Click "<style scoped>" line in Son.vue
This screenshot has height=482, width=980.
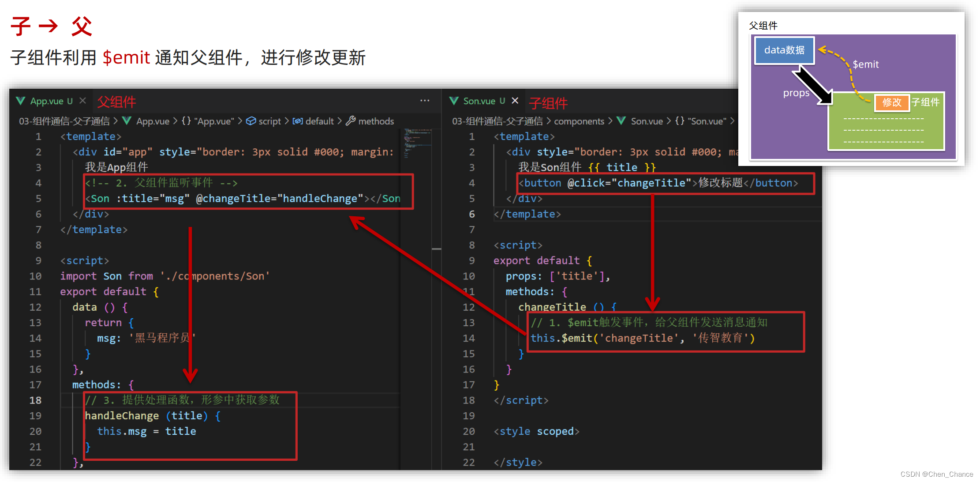click(536, 431)
